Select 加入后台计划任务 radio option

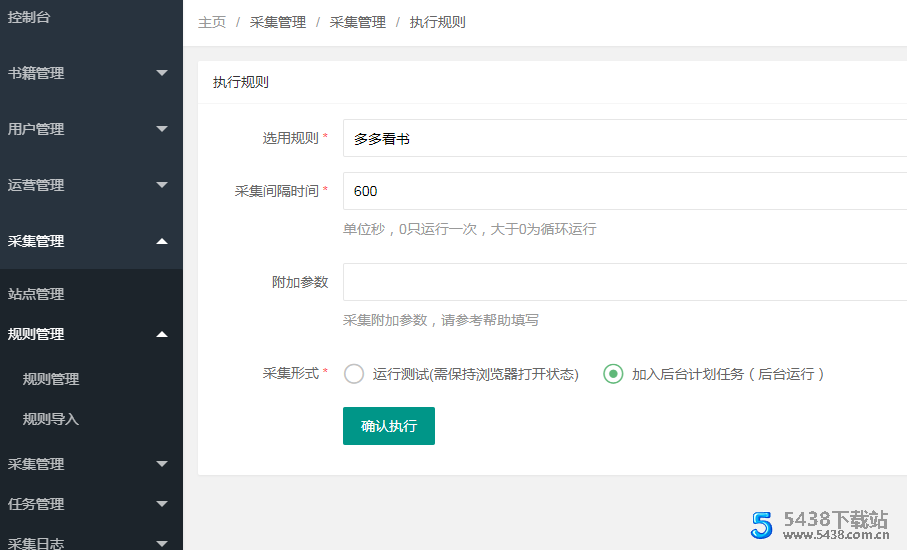point(613,374)
